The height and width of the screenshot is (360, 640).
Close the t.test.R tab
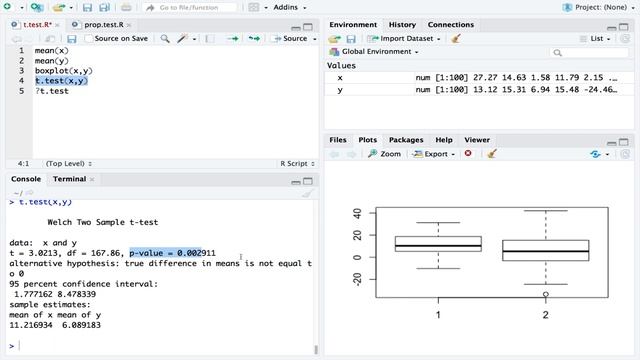click(x=57, y=25)
